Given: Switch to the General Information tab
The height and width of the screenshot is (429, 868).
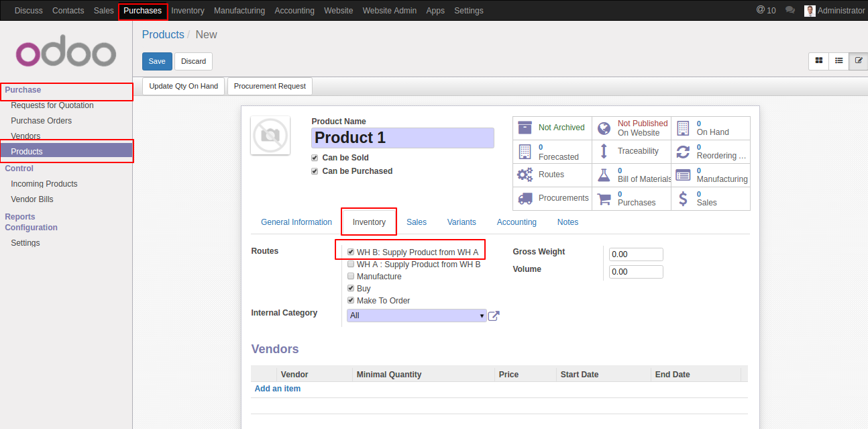Looking at the screenshot, I should 296,222.
